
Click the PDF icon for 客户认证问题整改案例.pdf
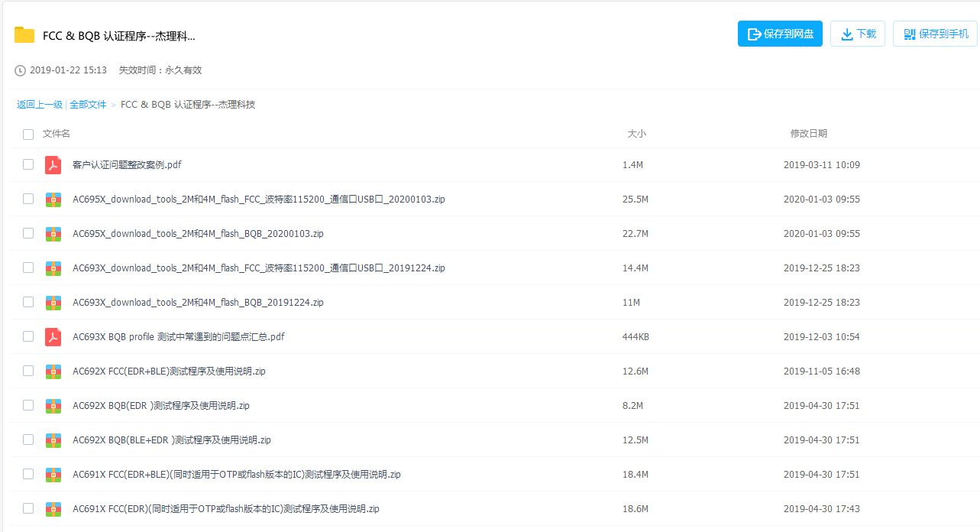(53, 164)
